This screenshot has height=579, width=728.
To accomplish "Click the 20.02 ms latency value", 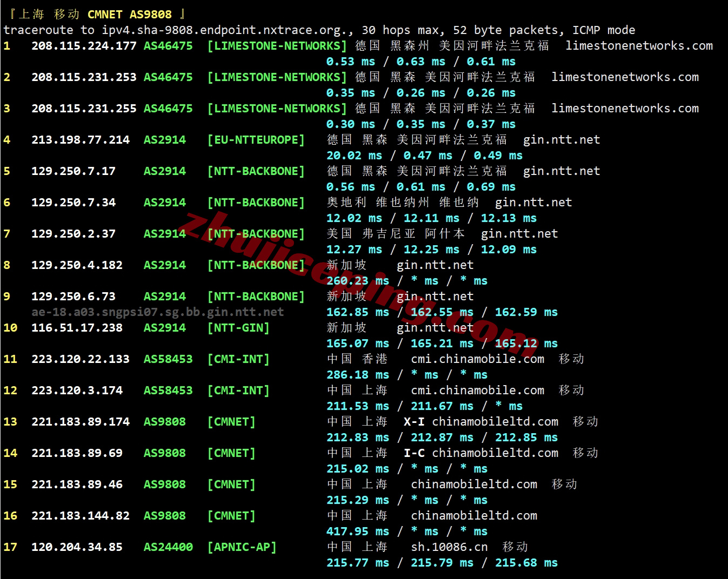I will 354,156.
